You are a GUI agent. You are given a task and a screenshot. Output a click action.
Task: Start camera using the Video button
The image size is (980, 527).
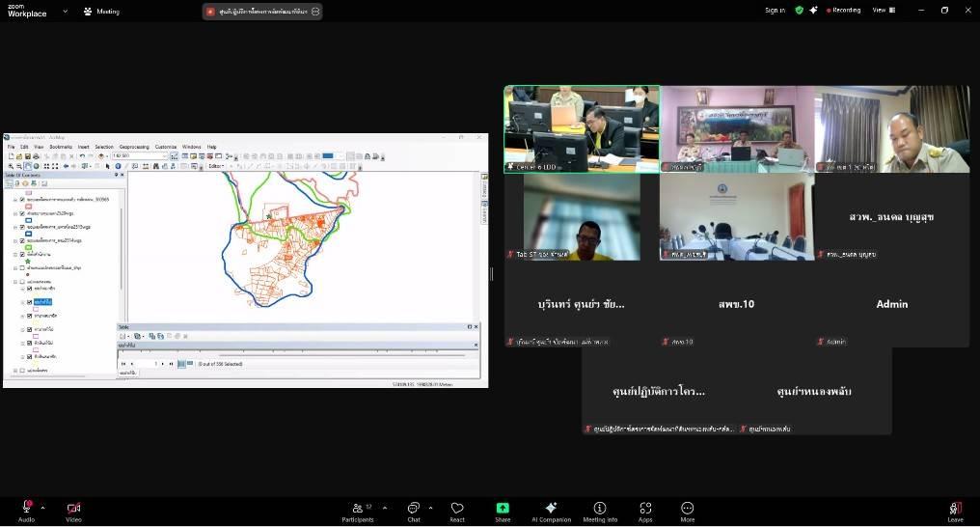tap(73, 509)
